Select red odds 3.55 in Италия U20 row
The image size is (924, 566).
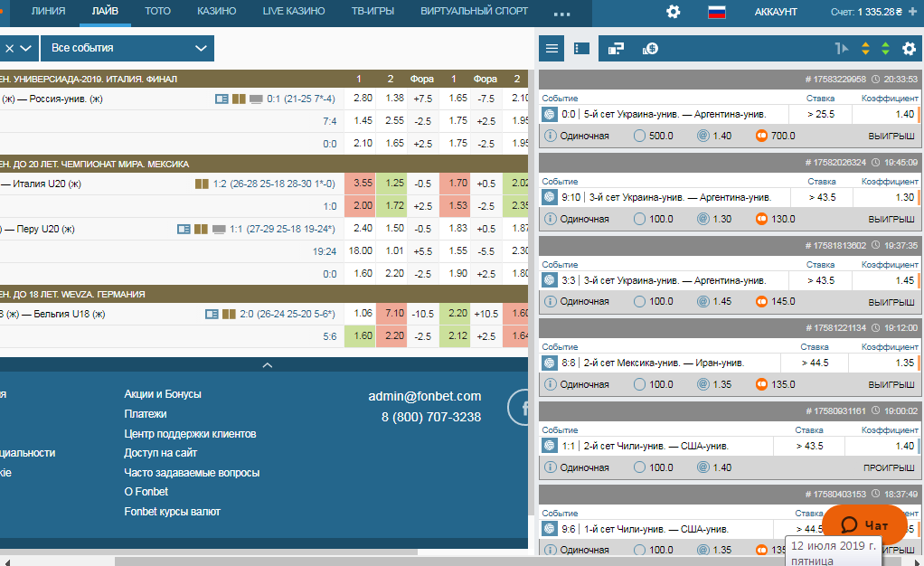[x=360, y=184]
